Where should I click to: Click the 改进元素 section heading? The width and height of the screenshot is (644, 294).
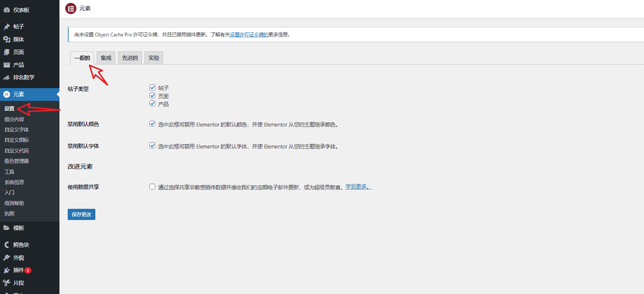coord(80,167)
